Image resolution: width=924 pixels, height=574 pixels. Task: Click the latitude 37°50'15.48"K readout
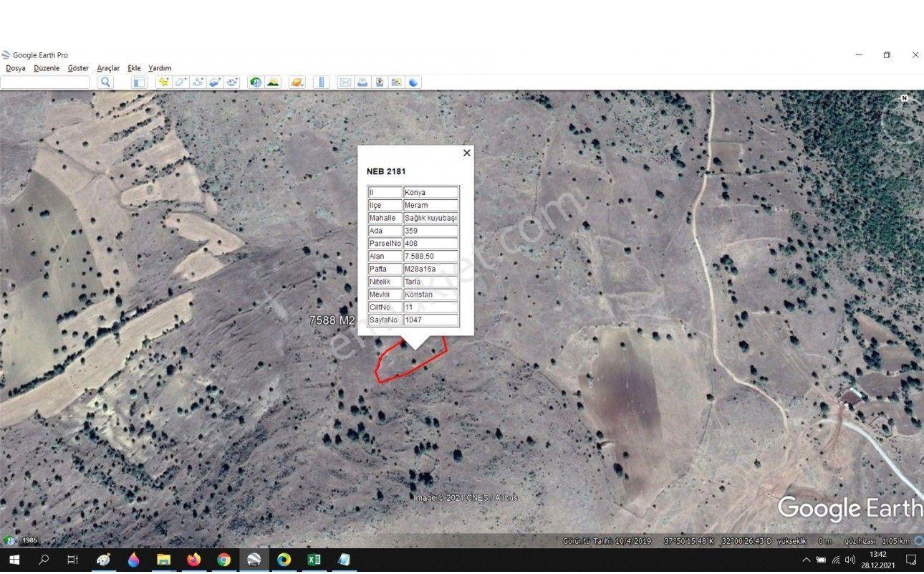[x=689, y=541]
